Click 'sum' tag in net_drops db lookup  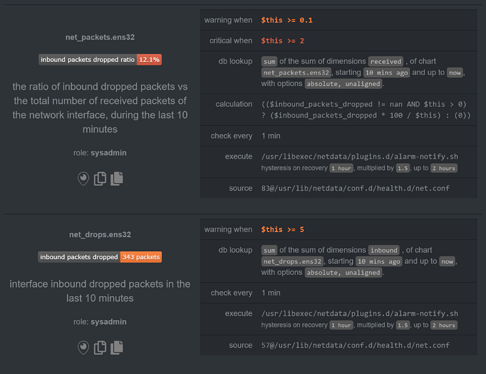click(269, 250)
